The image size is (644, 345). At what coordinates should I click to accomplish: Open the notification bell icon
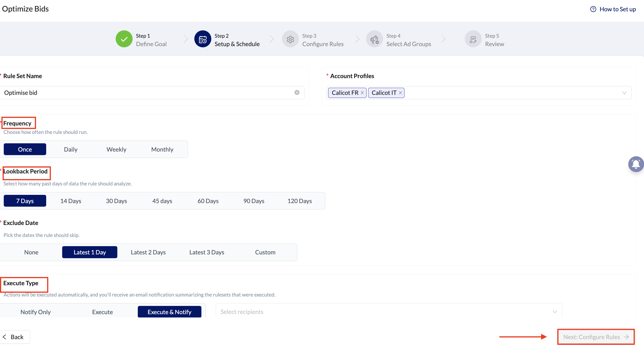[636, 164]
